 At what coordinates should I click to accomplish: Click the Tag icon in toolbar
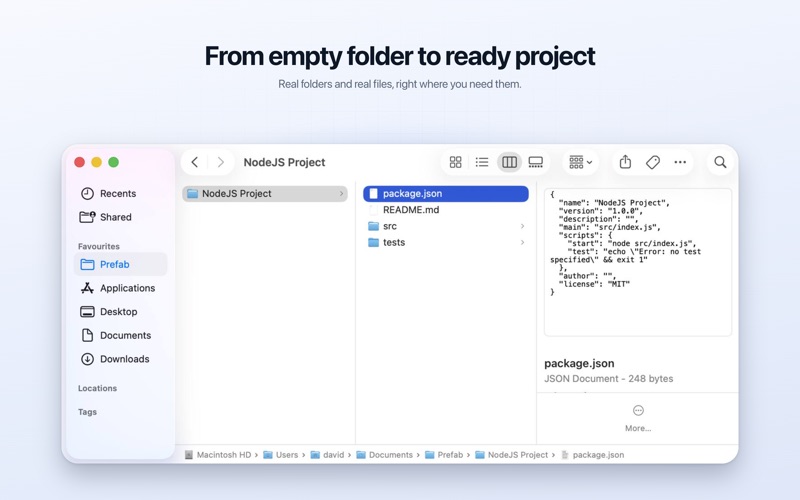653,162
